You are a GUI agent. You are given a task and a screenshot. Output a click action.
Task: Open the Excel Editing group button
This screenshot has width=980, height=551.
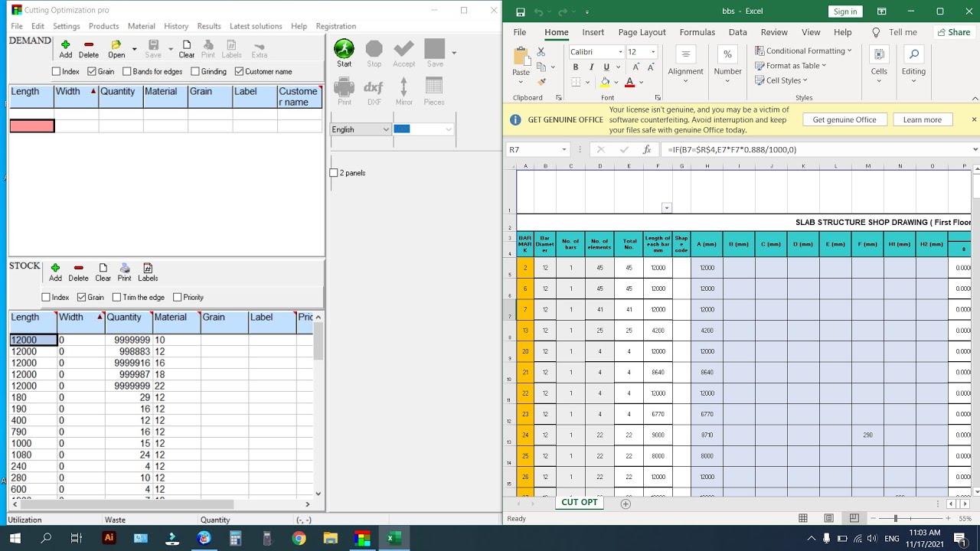point(913,63)
